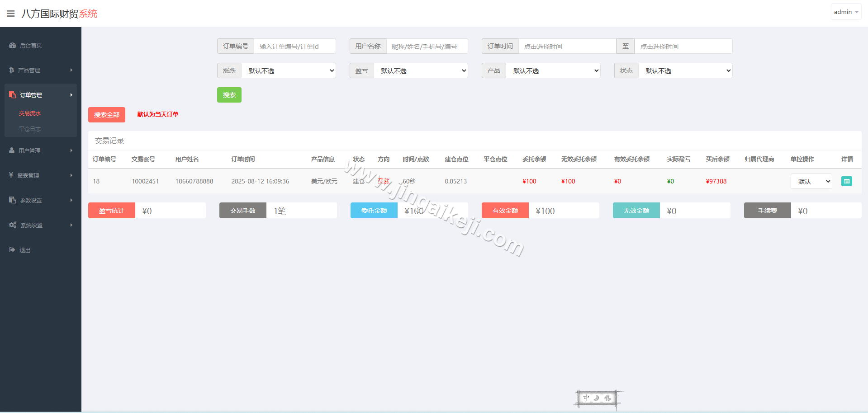Open order detail with the green list icon
868x413 pixels.
tap(846, 181)
